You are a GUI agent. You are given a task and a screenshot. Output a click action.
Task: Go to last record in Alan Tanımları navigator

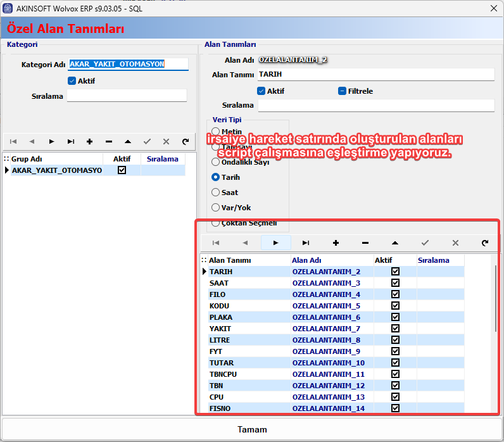(306, 243)
